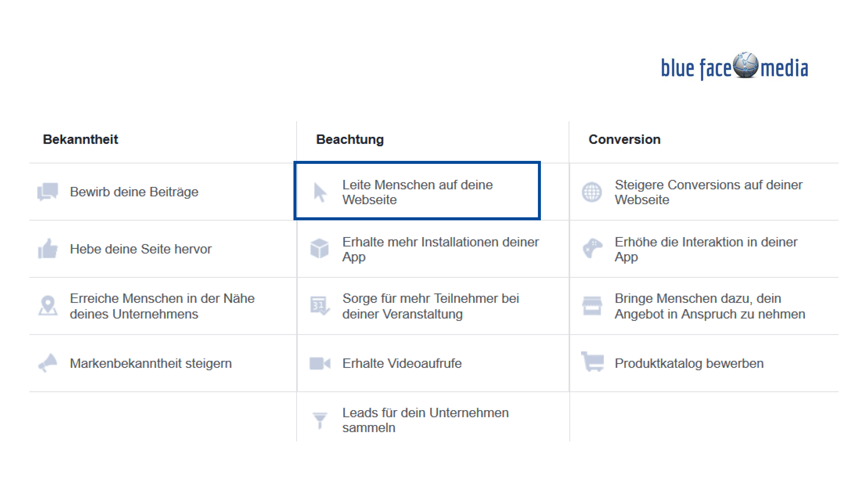Click the box icon for app installations
Image resolution: width=868 pixels, height=497 pixels.
point(319,248)
